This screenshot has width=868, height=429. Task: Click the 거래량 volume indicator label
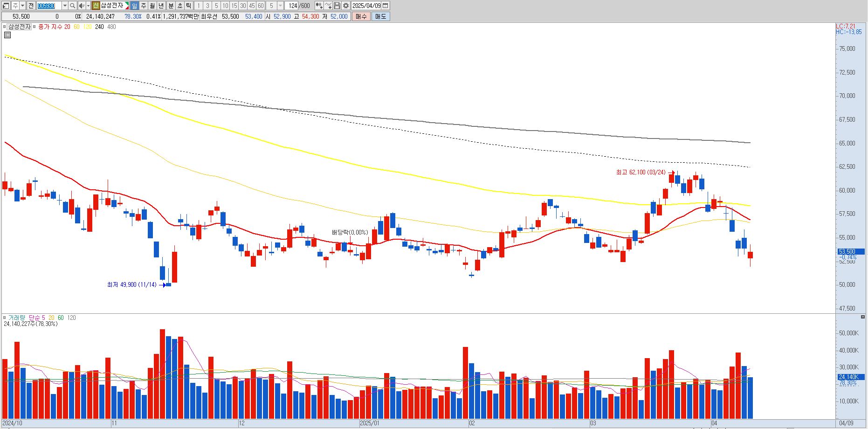(17, 318)
